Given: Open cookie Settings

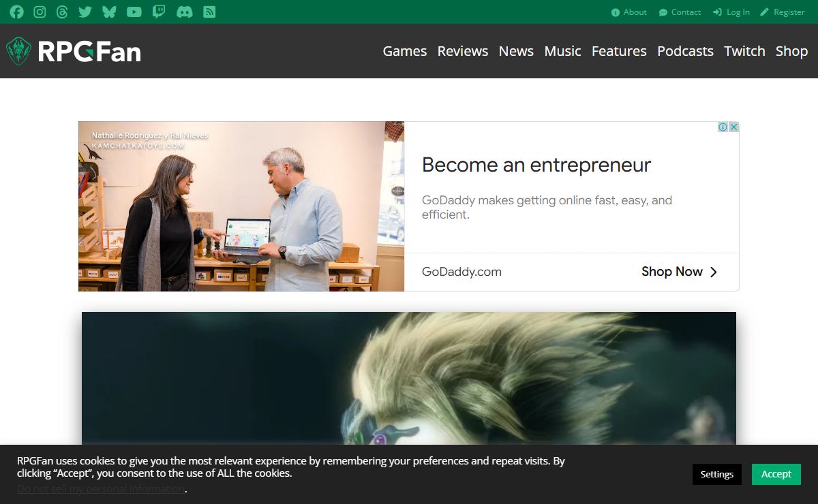Looking at the screenshot, I should click(x=716, y=474).
